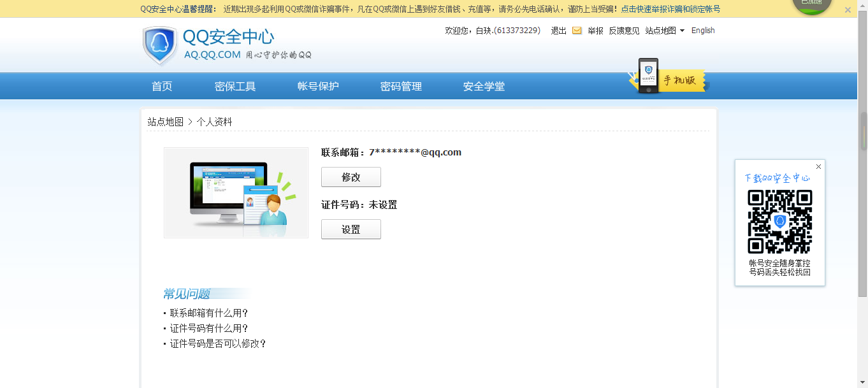Close the QR code download popup
The width and height of the screenshot is (868, 388).
click(818, 167)
